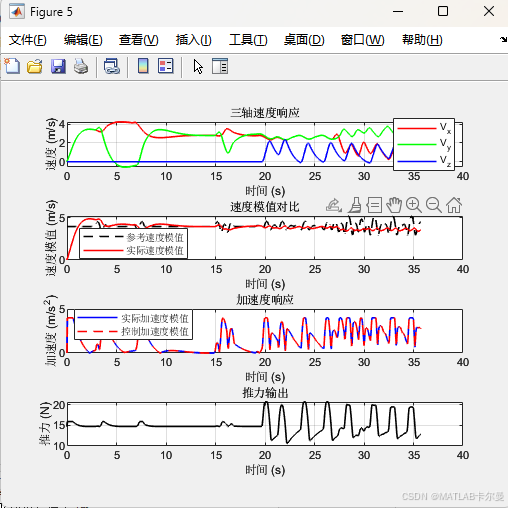Click the MATLAB logo in title bar
Viewport: 508px width, 508px height.
pyautogui.click(x=17, y=12)
